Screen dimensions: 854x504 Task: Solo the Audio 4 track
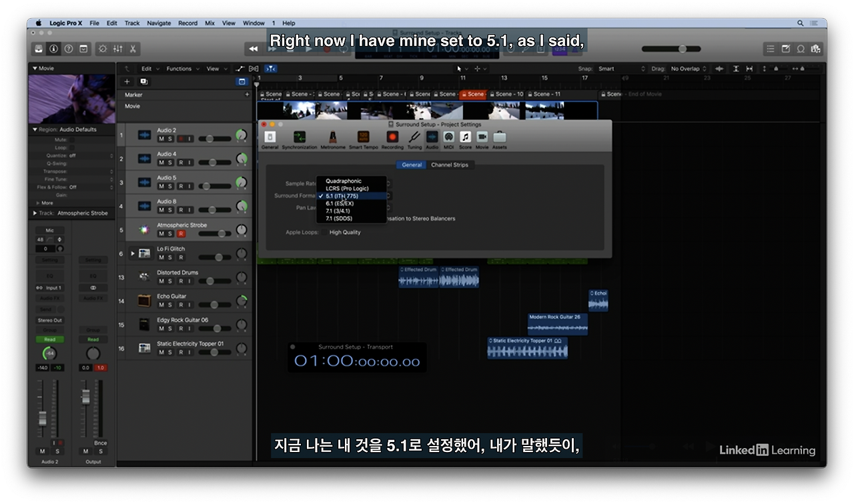[171, 163]
